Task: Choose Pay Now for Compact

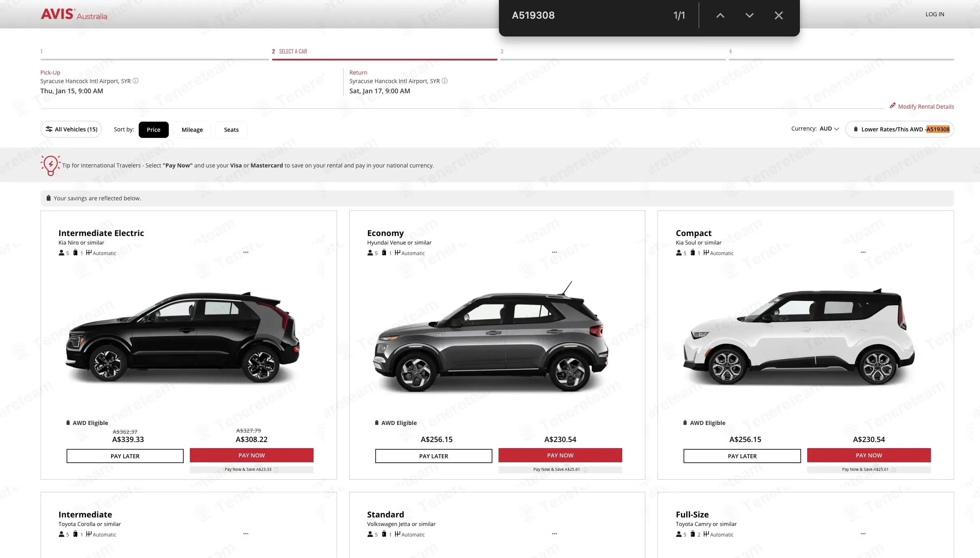Action: coord(869,455)
